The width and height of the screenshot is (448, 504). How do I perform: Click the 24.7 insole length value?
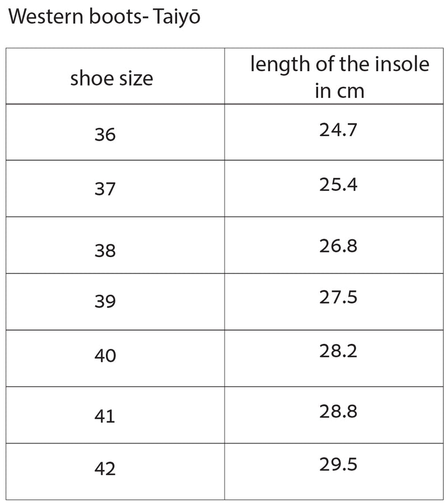click(x=338, y=130)
